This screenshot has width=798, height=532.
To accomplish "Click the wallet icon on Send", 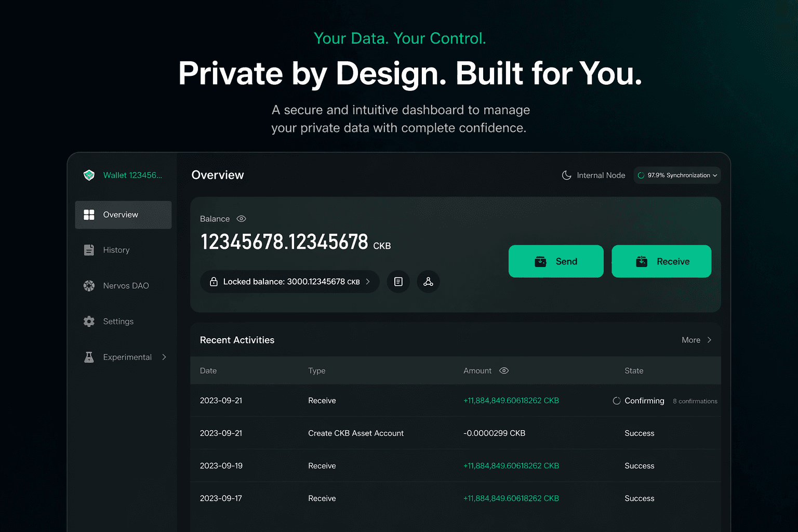I will click(540, 261).
